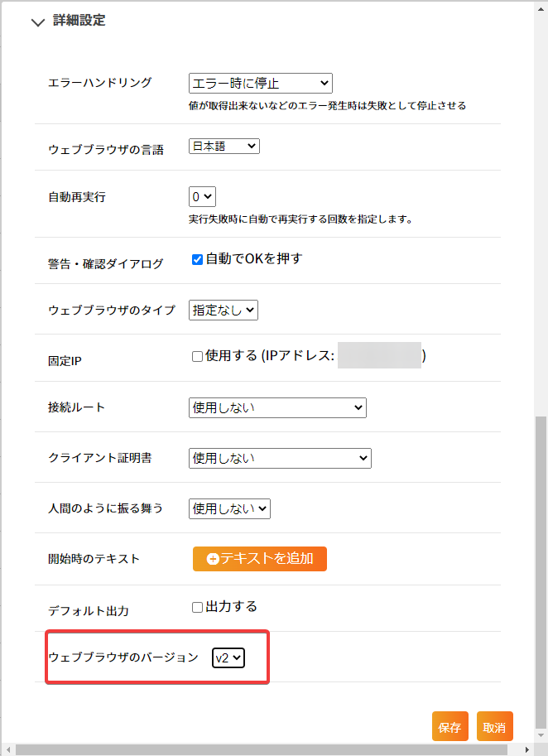Click the vertical scrollbar down arrow

pyautogui.click(x=541, y=736)
